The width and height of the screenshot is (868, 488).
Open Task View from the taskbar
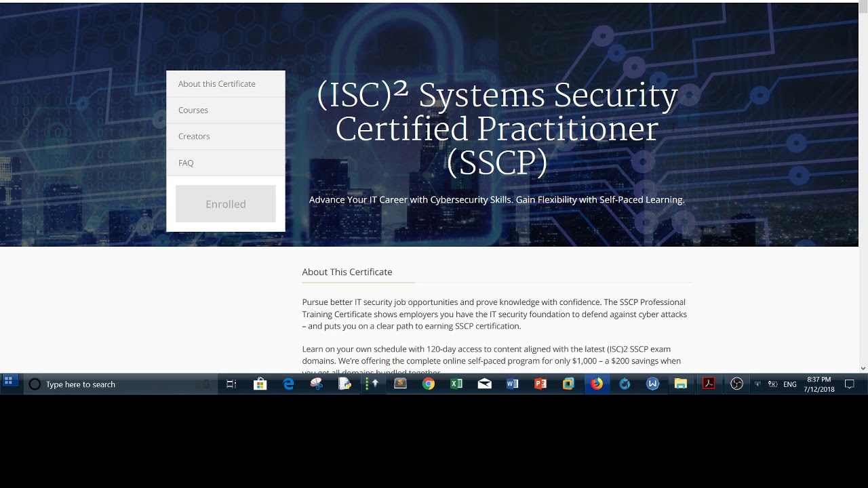click(x=231, y=384)
